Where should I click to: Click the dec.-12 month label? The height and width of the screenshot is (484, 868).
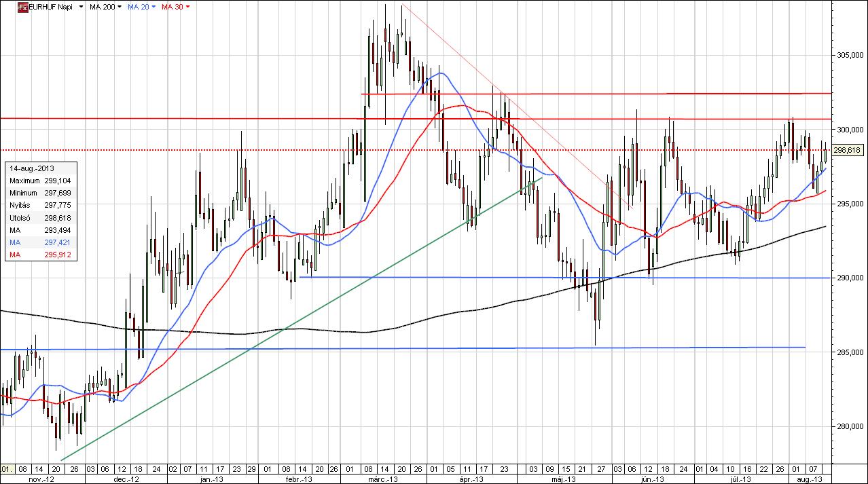[126, 479]
